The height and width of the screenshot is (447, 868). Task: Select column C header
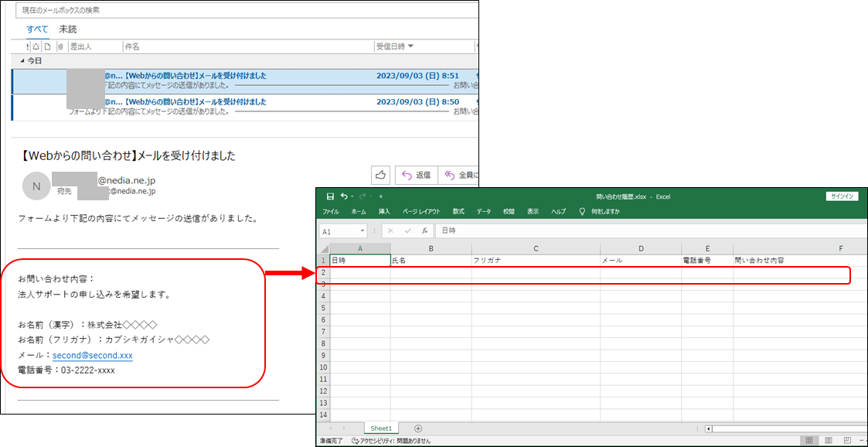[x=536, y=249]
